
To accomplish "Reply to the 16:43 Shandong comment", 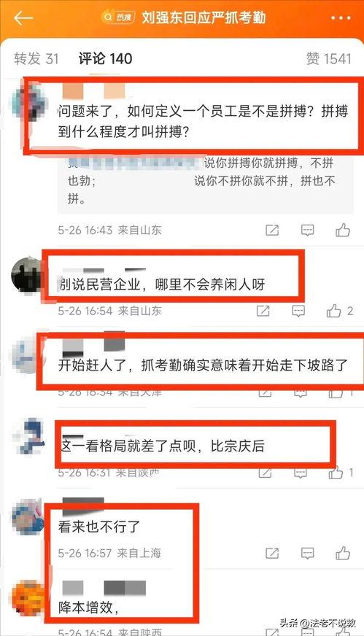I will tap(308, 230).
